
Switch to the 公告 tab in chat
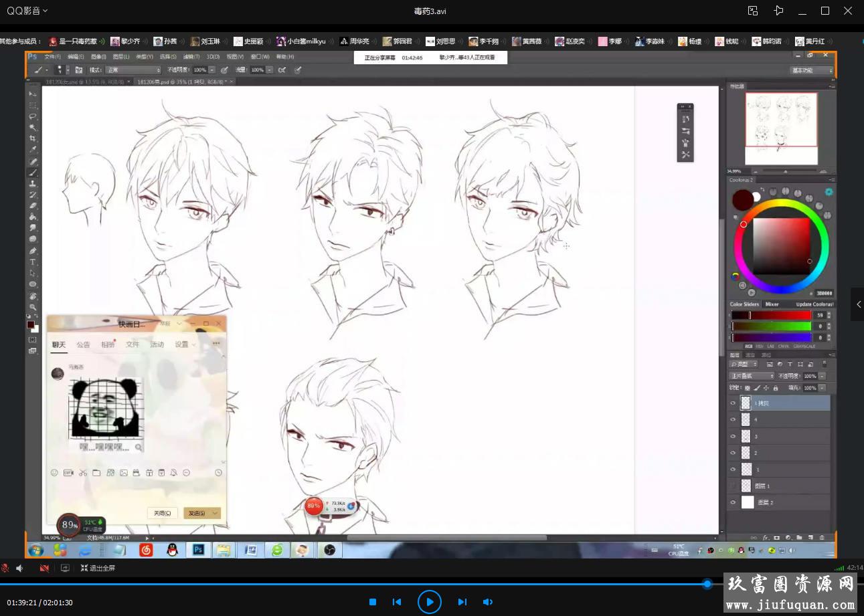click(83, 344)
